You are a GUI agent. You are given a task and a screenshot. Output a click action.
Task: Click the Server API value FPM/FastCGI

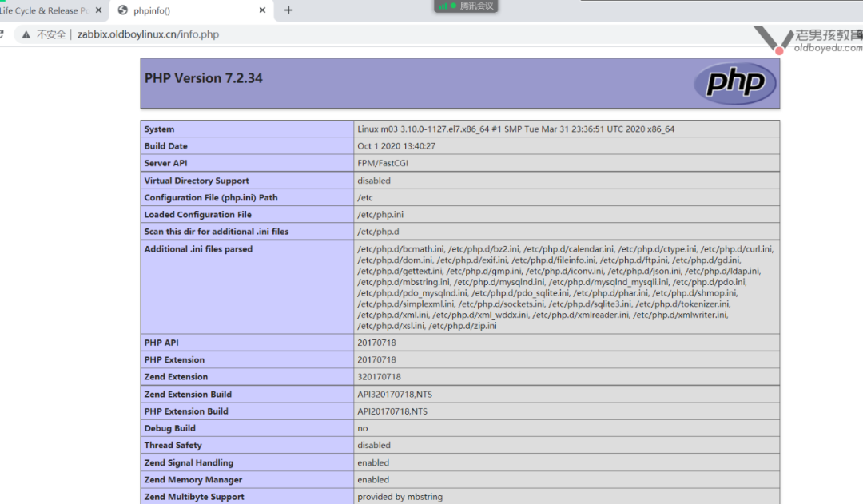383,163
